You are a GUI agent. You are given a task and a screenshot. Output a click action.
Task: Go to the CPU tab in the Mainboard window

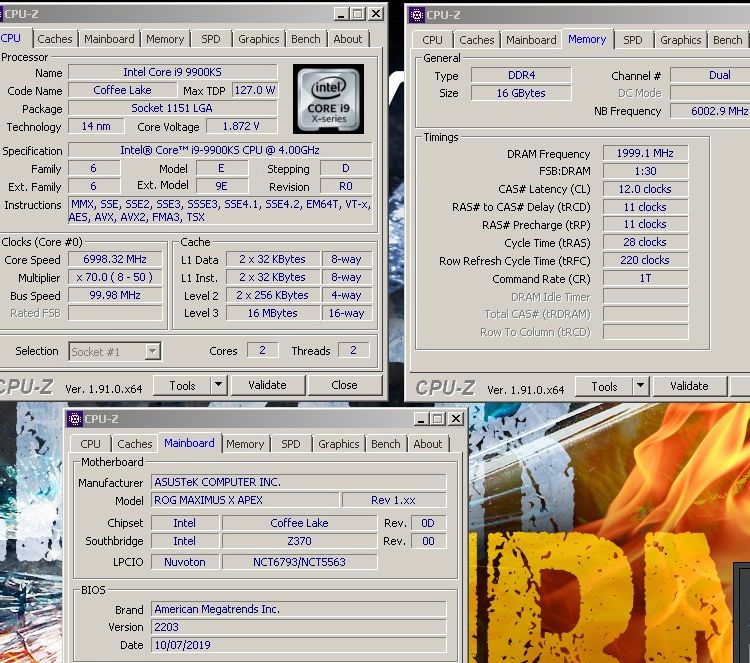pyautogui.click(x=90, y=444)
